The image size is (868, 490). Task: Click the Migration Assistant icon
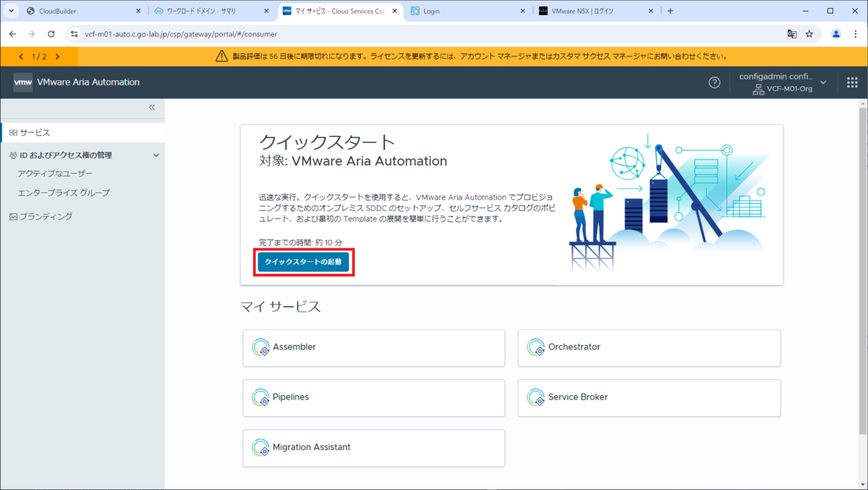click(260, 447)
